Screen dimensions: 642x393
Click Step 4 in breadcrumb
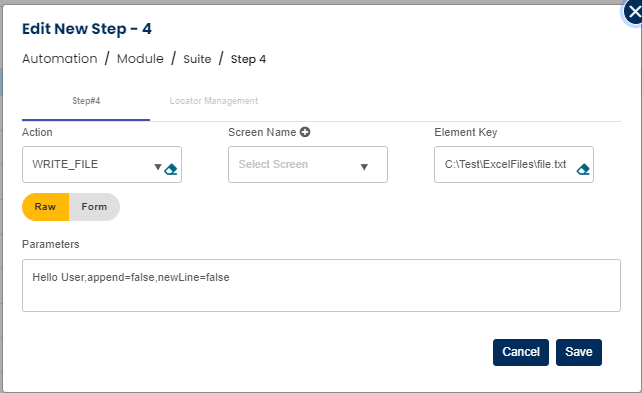tap(249, 59)
